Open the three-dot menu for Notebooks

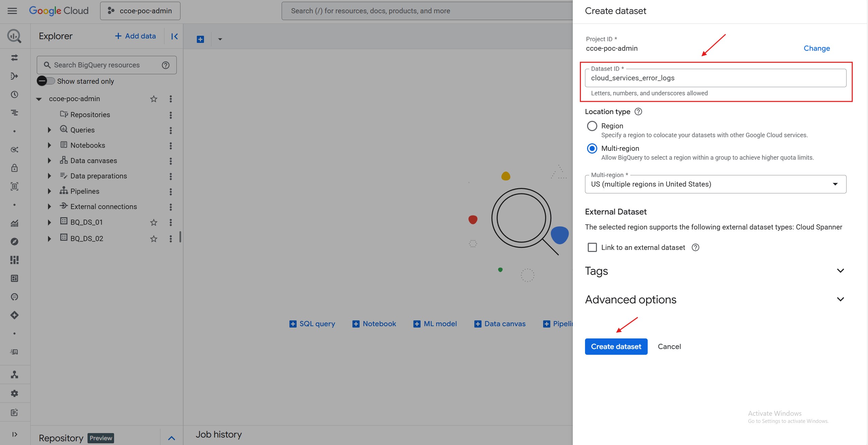point(171,146)
